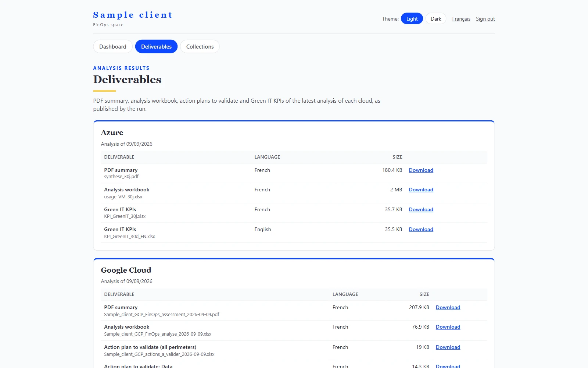This screenshot has height=368, width=588.
Task: Download KPI_GreenIT_30j.xlsx French file
Action: click(x=421, y=209)
